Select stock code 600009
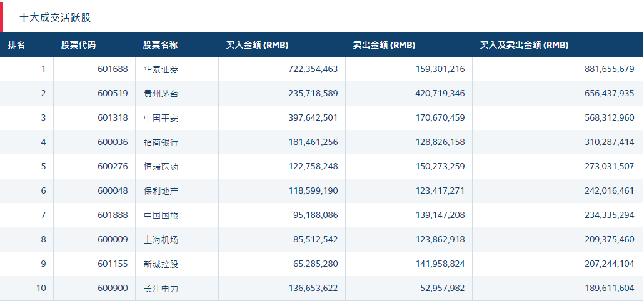Image resolution: width=644 pixels, height=301 pixels. click(113, 239)
